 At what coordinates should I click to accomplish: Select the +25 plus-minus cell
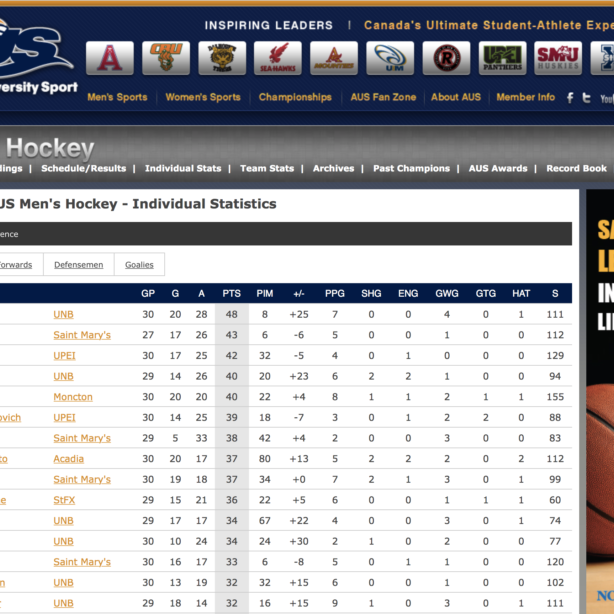pyautogui.click(x=299, y=314)
